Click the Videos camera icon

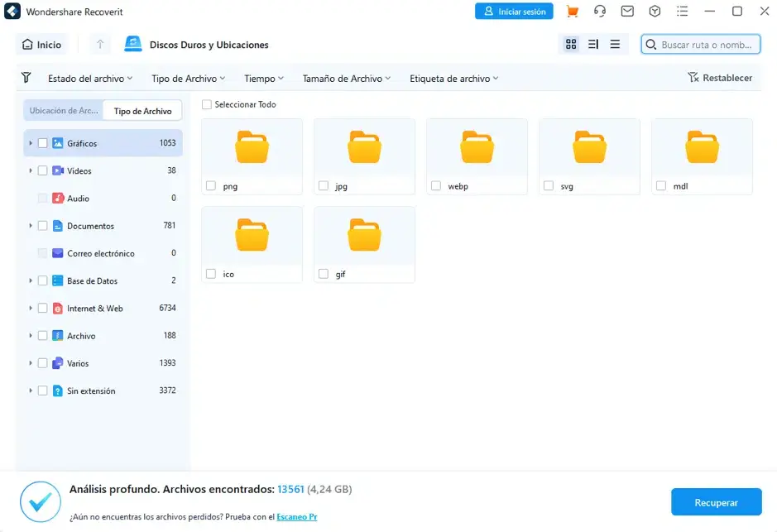click(x=58, y=171)
